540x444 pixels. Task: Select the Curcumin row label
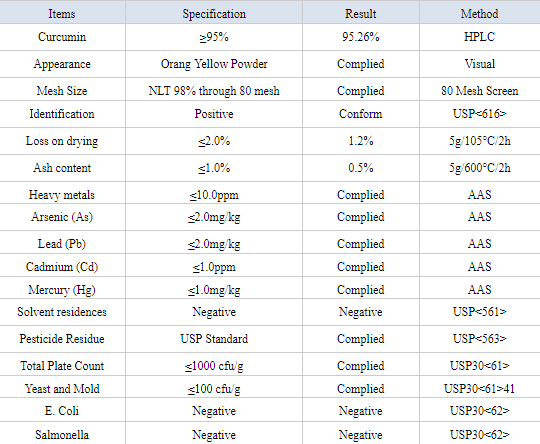point(62,37)
